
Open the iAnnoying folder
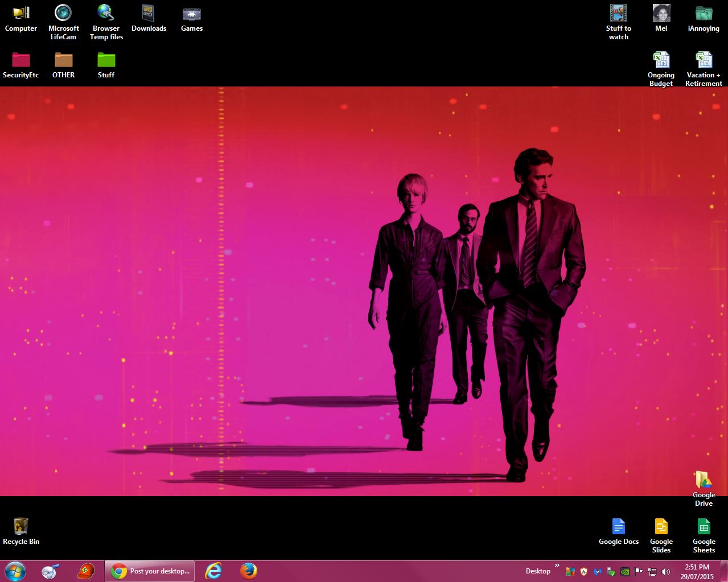pos(704,18)
